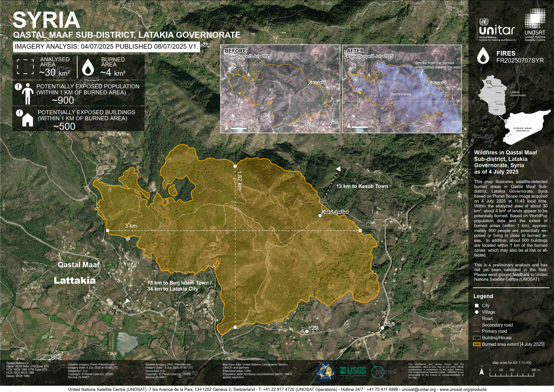The width and height of the screenshot is (554, 392).
Task: Click the www.unosat.org/products link
Action: 463,389
